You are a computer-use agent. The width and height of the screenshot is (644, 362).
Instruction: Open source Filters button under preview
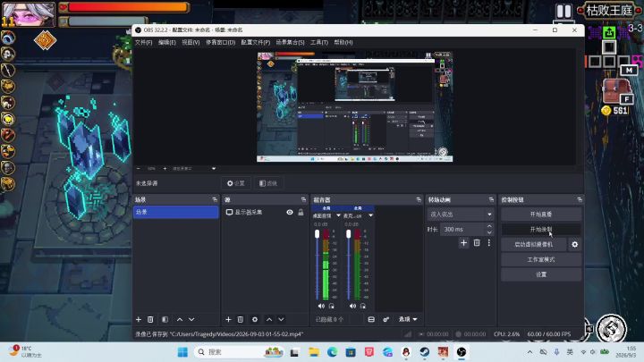click(x=268, y=183)
